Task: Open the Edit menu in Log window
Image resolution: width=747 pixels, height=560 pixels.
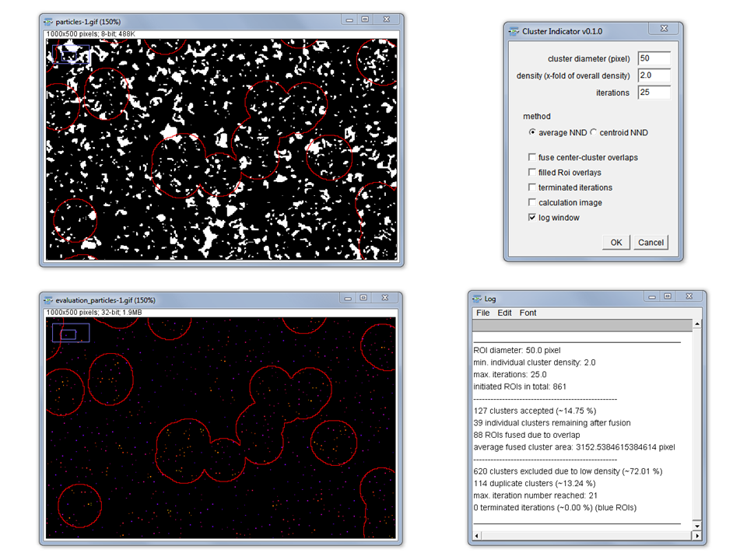Action: 504,313
